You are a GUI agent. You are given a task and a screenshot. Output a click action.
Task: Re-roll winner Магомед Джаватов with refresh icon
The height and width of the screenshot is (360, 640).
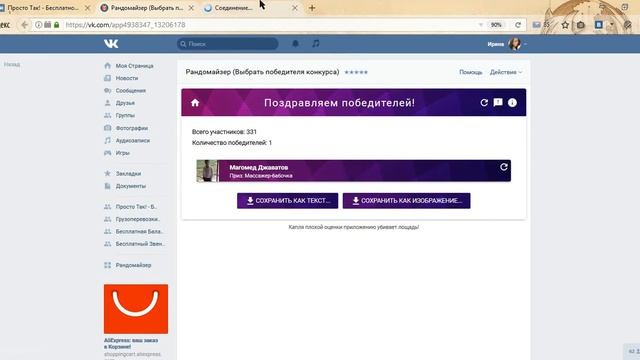(x=504, y=167)
